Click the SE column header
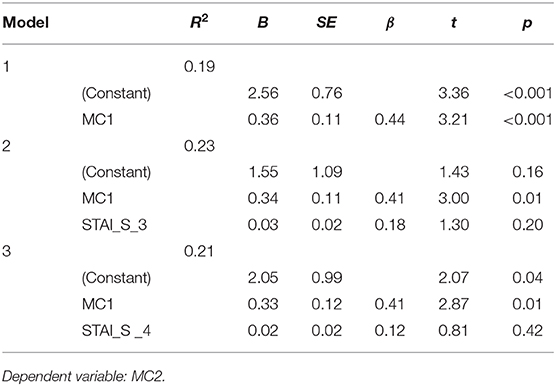The image size is (556, 386). pyautogui.click(x=326, y=23)
